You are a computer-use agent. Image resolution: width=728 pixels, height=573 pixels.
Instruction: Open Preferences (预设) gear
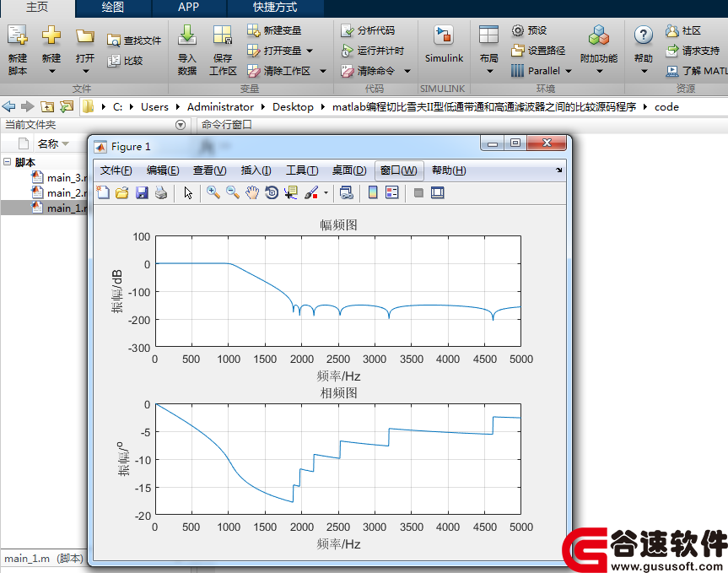click(x=529, y=30)
